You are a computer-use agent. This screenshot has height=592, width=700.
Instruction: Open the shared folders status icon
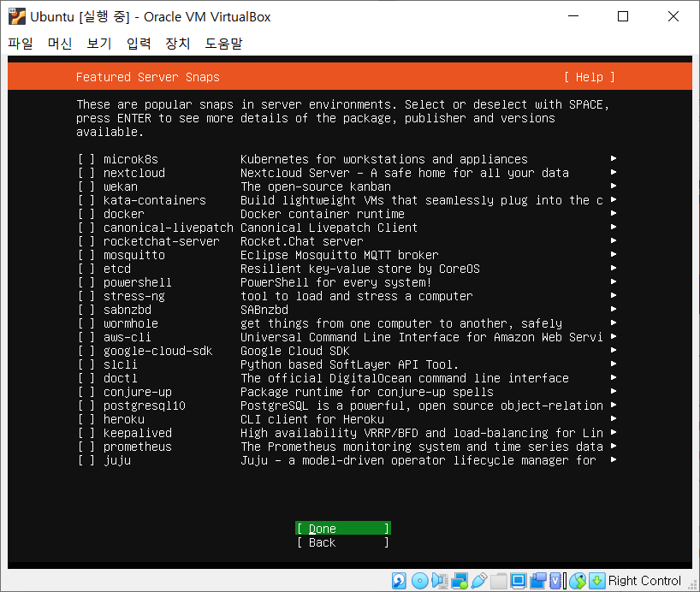pos(499,580)
